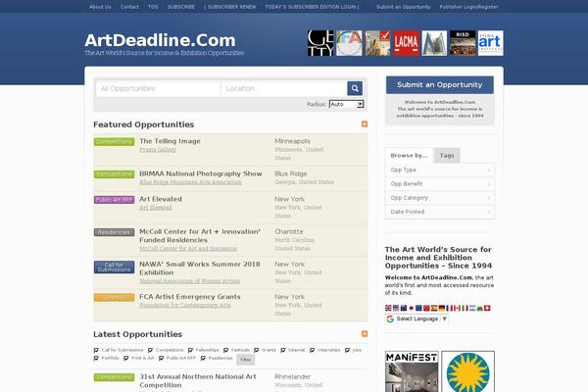The height and width of the screenshot is (392, 588).
Task: Open the sponsor image with red checkmark
Action: (x=377, y=43)
